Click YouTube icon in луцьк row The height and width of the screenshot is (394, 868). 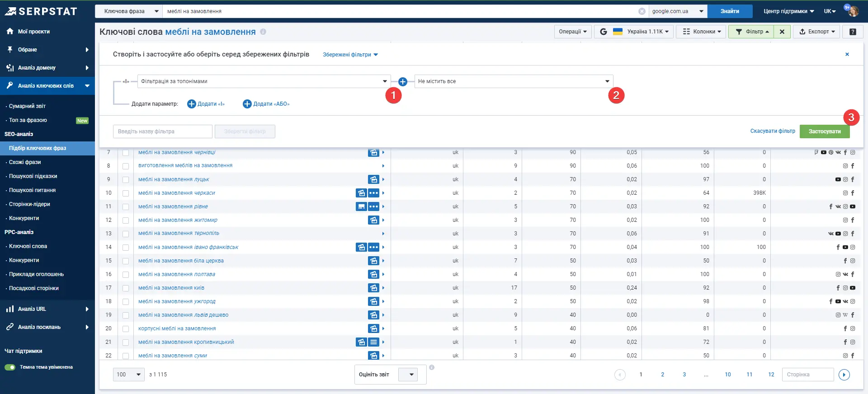pyautogui.click(x=838, y=179)
